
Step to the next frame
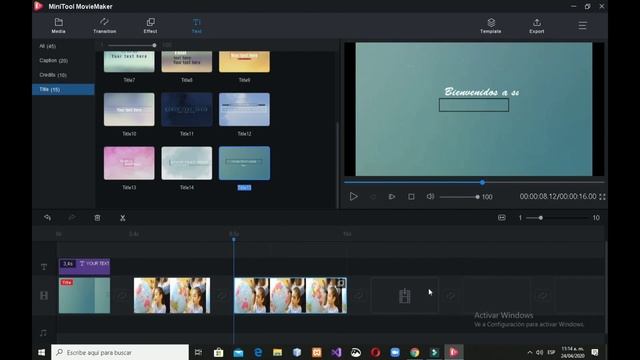[x=392, y=197]
